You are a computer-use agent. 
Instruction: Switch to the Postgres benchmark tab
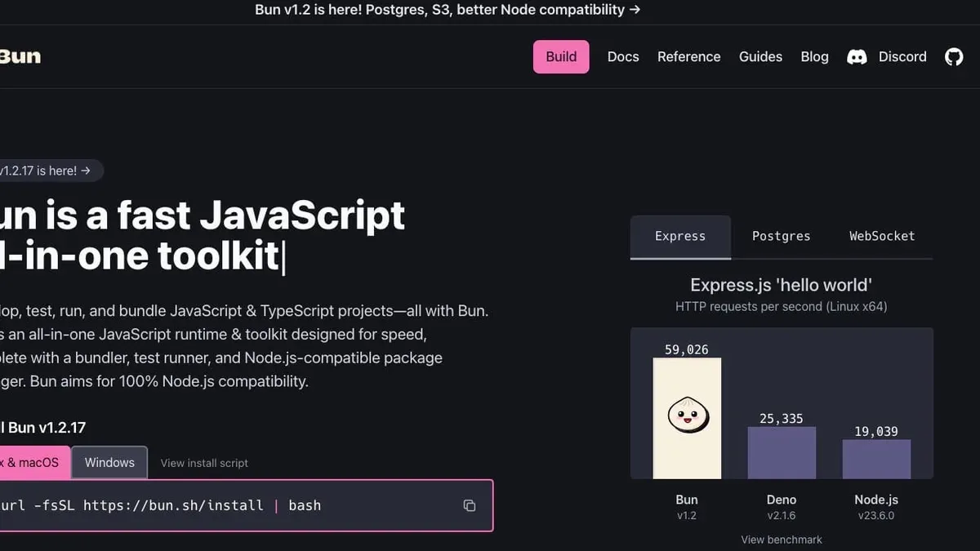click(x=782, y=236)
